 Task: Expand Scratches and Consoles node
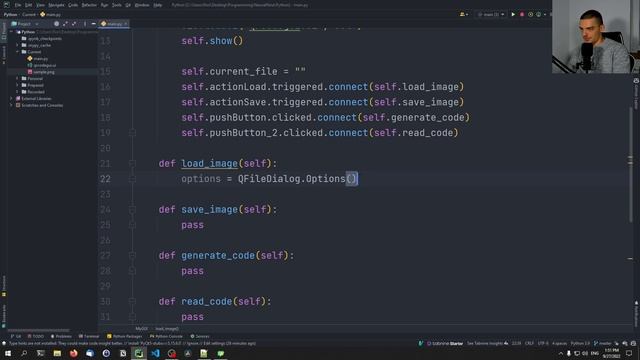point(11,105)
